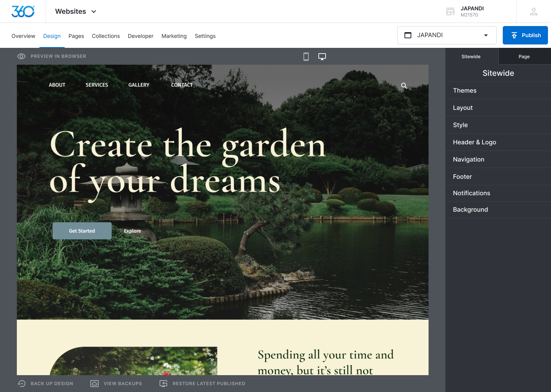Click the 360 logo icon
Image resolution: width=551 pixels, height=392 pixels.
23,11
